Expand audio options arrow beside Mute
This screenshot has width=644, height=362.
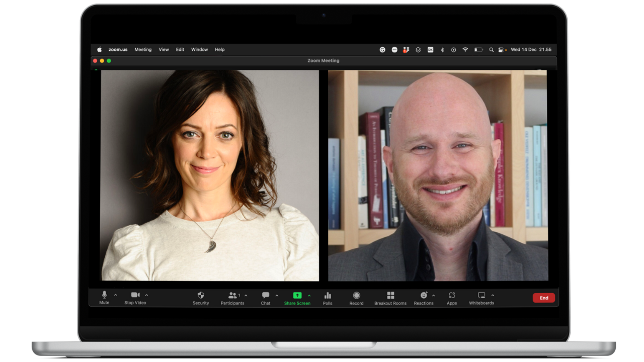(116, 295)
